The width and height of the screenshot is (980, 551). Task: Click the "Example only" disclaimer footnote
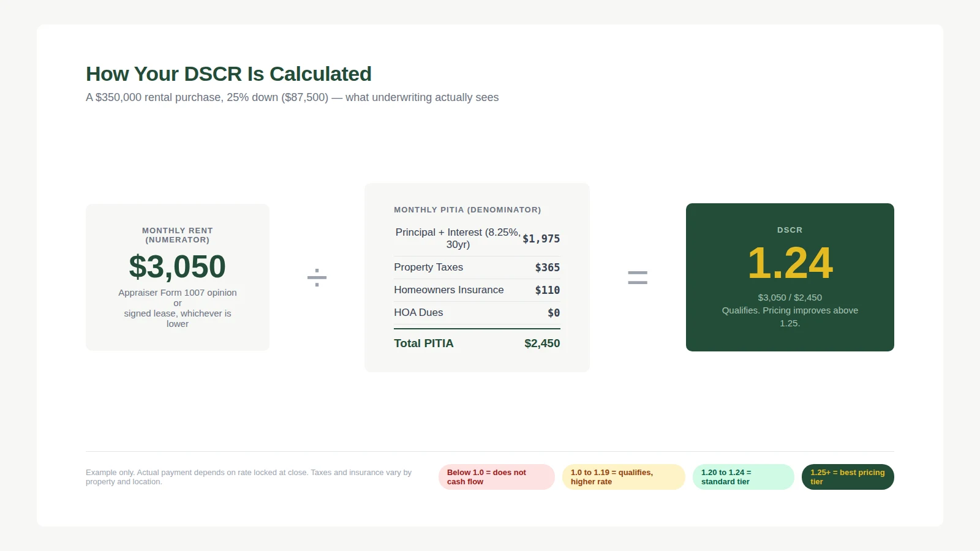pos(249,477)
